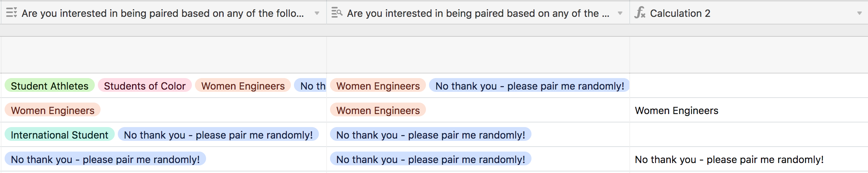This screenshot has height=173, width=868.
Task: Open the first column header dropdown arrow
Action: [317, 13]
